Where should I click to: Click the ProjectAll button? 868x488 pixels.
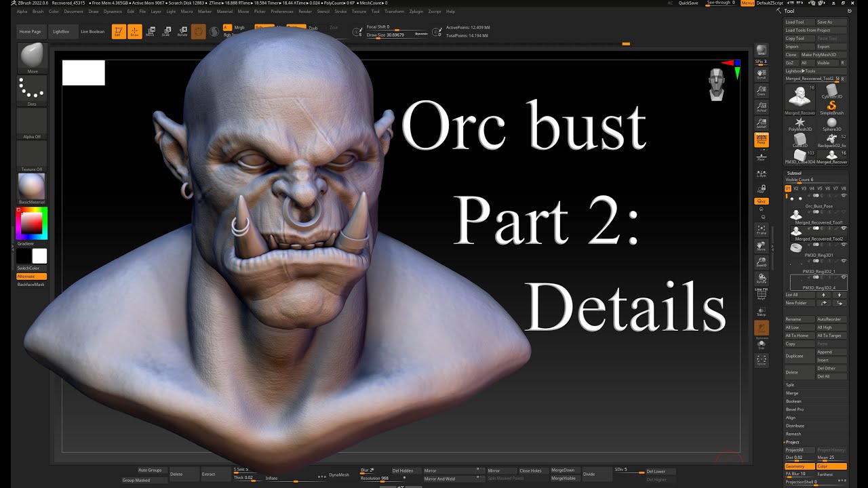coord(799,450)
